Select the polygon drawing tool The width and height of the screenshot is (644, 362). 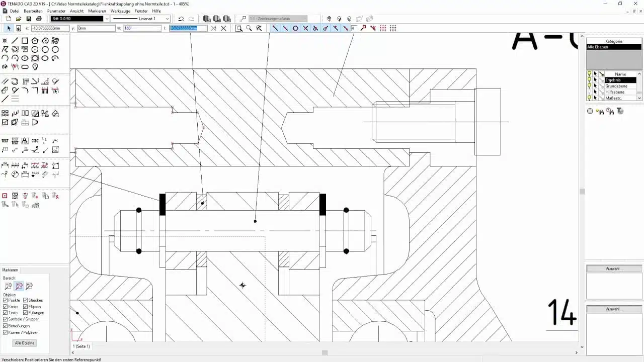(35, 41)
